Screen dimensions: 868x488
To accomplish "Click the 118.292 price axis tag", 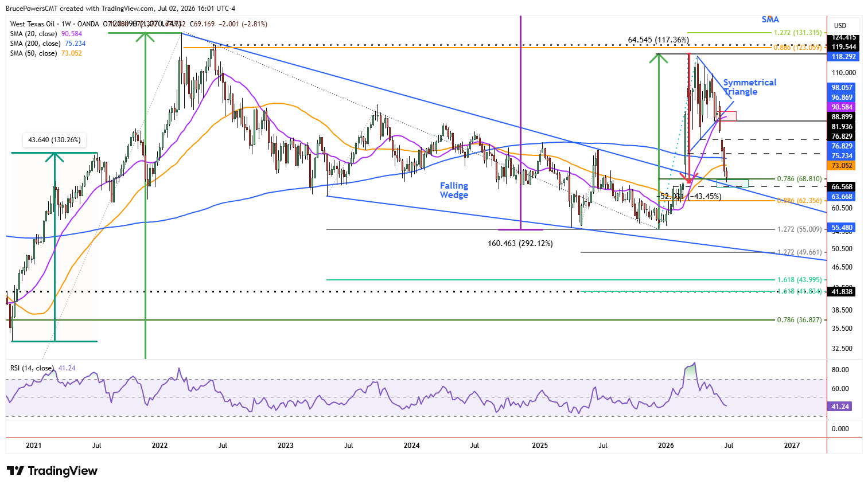I will [x=843, y=57].
